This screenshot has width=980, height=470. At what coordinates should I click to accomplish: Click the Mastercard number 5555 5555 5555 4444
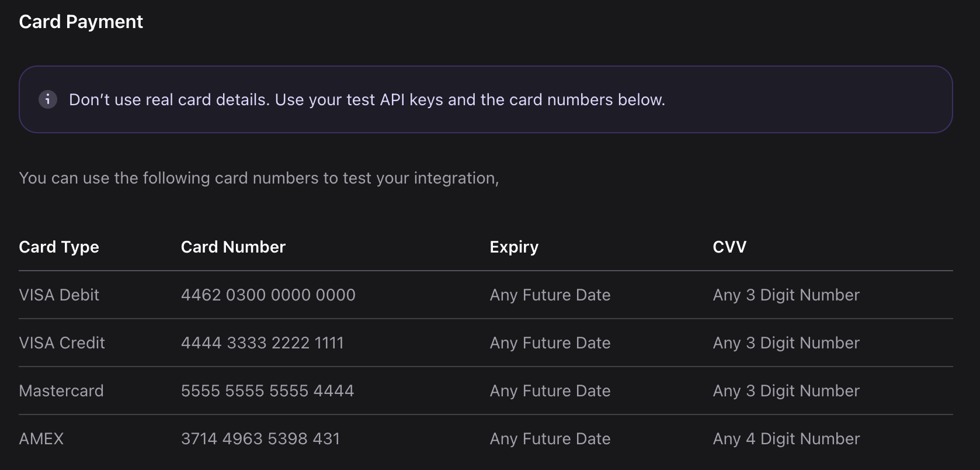point(267,391)
